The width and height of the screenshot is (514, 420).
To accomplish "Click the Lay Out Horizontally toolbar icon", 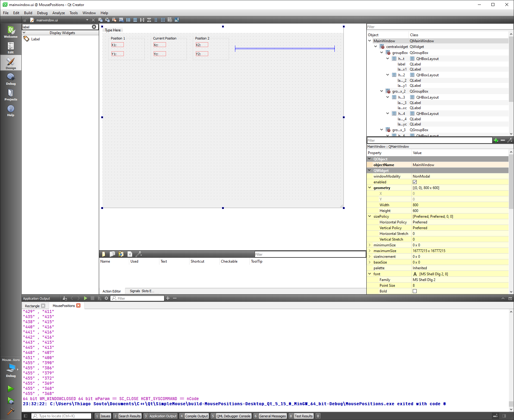I will [x=128, y=20].
